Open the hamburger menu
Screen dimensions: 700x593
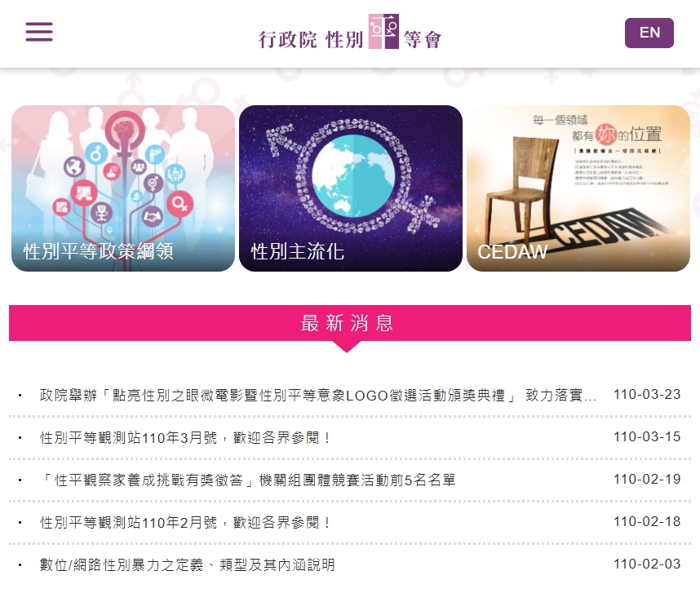click(x=39, y=32)
